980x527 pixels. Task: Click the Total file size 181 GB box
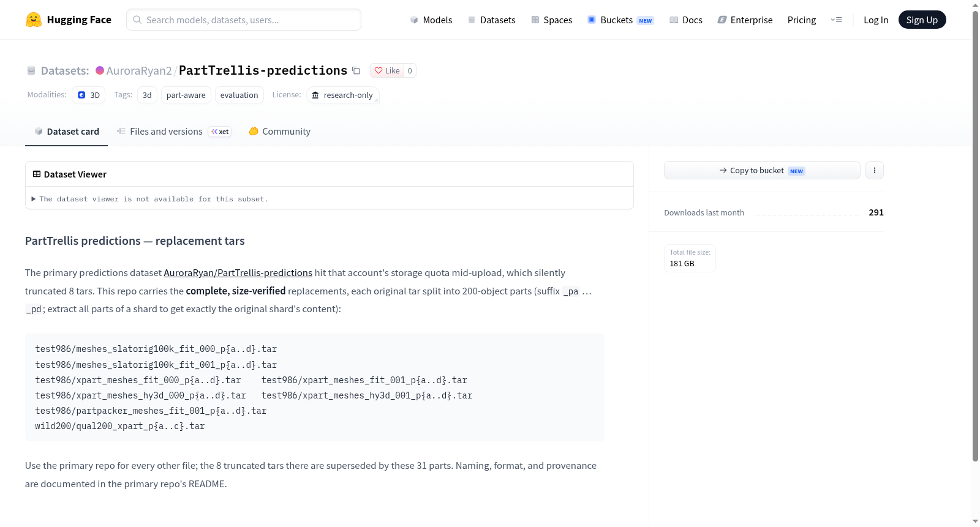point(690,258)
